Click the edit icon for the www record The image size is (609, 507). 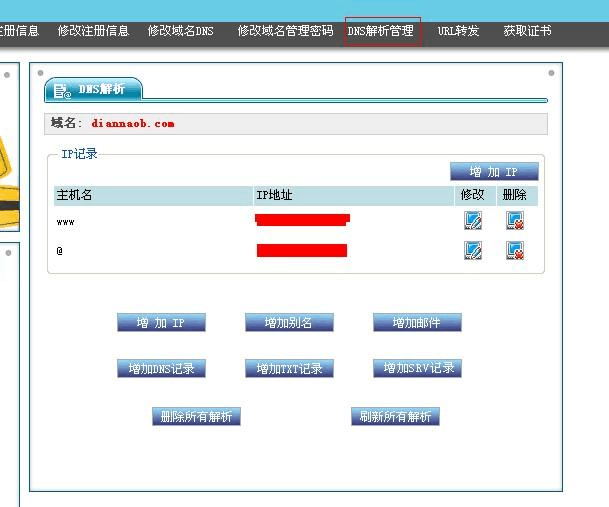(x=473, y=220)
